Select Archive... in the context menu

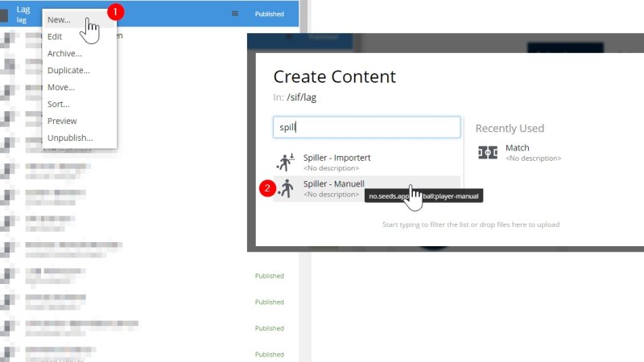[x=64, y=53]
